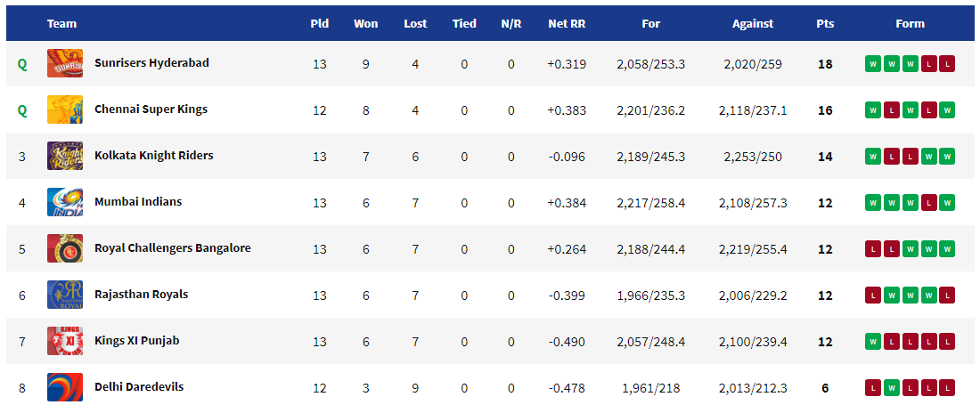Open the Kolkata Knight Riders logo

[64, 156]
